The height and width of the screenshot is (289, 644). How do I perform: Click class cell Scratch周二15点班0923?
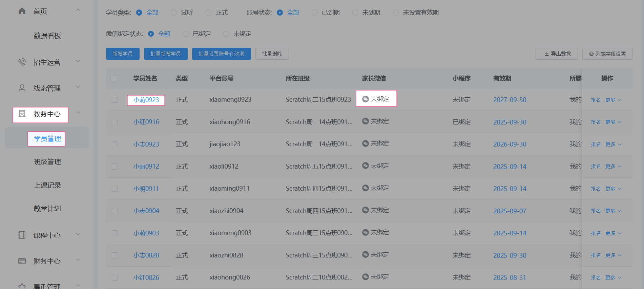[318, 100]
